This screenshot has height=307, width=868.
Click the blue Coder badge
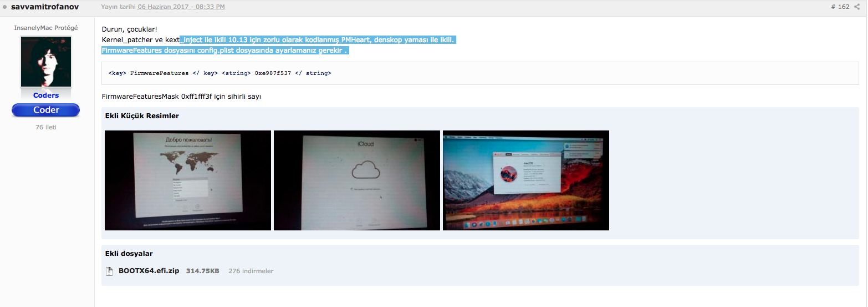tap(46, 110)
